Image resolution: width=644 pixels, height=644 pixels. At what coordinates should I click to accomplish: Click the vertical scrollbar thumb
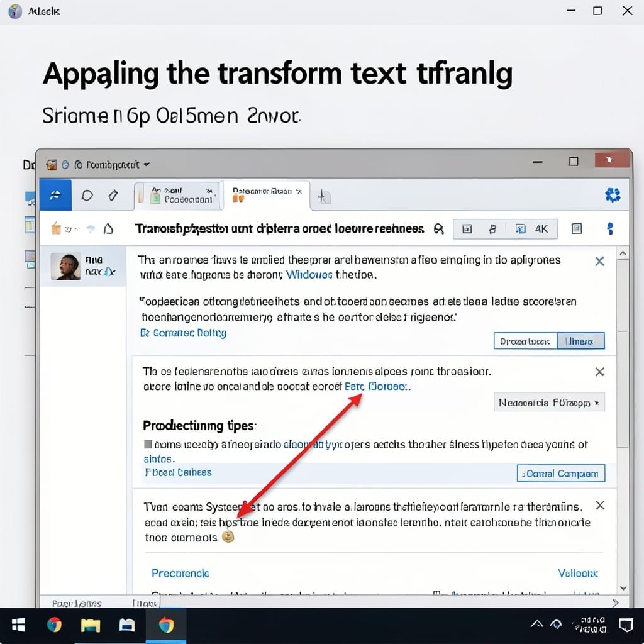623,353
